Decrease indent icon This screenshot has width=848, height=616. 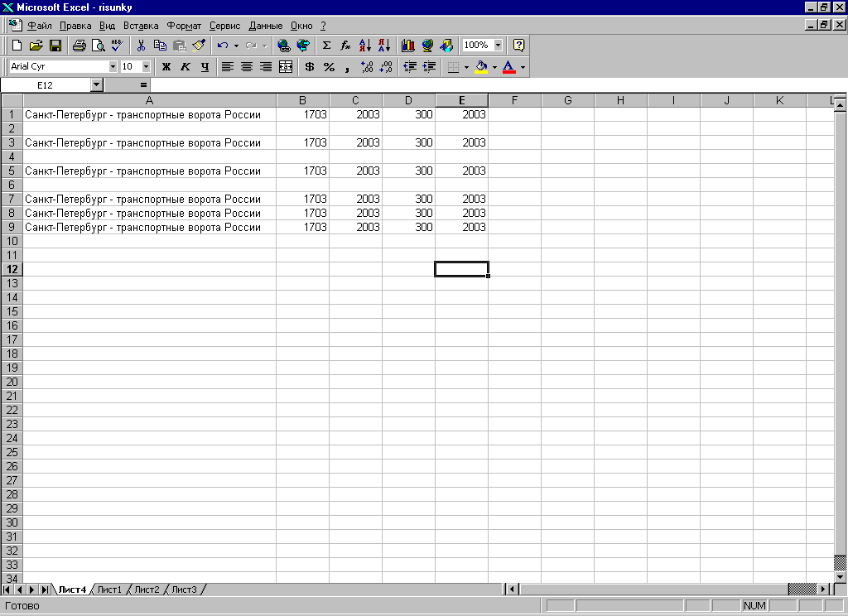click(410, 67)
